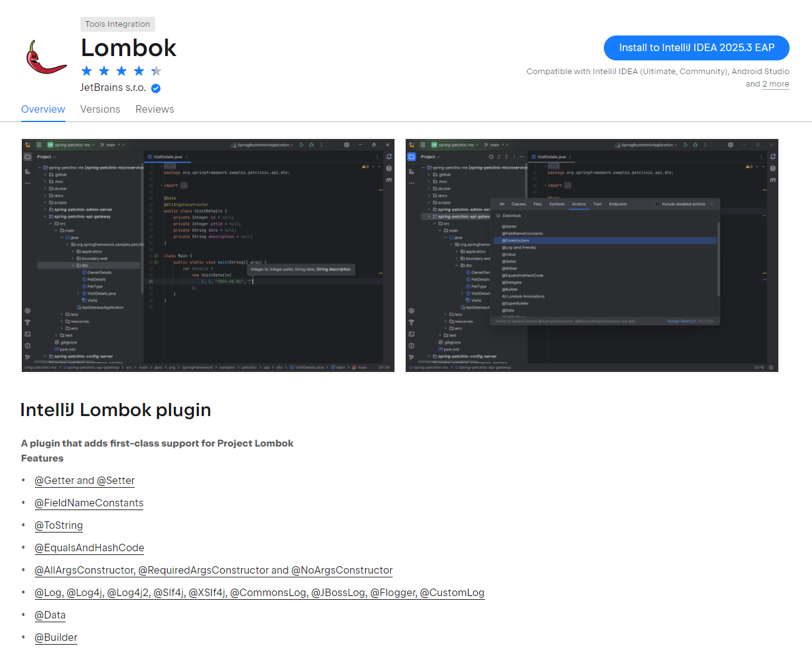Click the star rating under Lombok title
The width and height of the screenshot is (812, 654).
pos(122,71)
